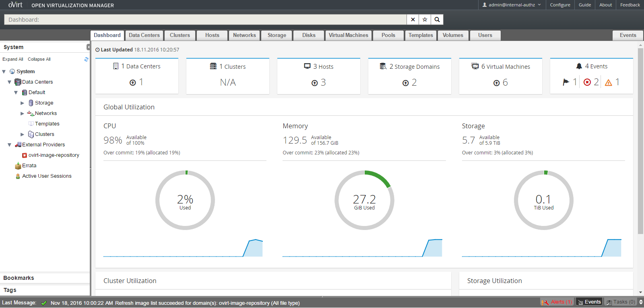Image resolution: width=644 pixels, height=308 pixels.
Task: Expand the Storage tree node
Action: tap(23, 103)
